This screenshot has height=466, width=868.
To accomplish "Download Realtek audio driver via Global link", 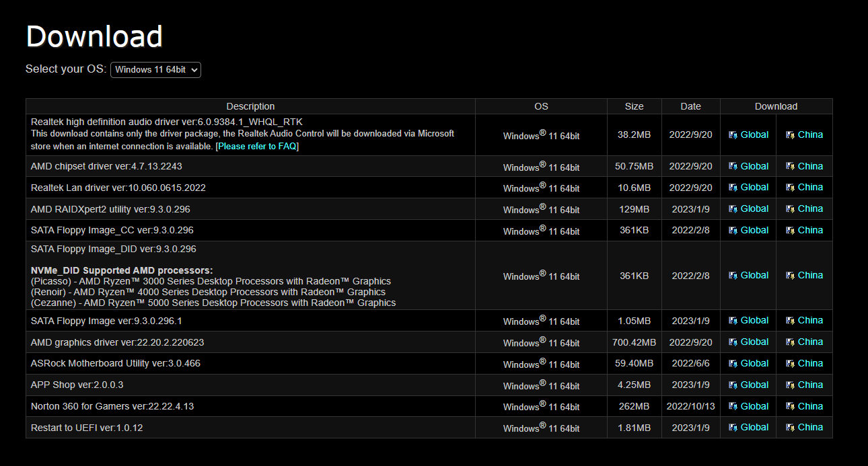I will coord(754,134).
